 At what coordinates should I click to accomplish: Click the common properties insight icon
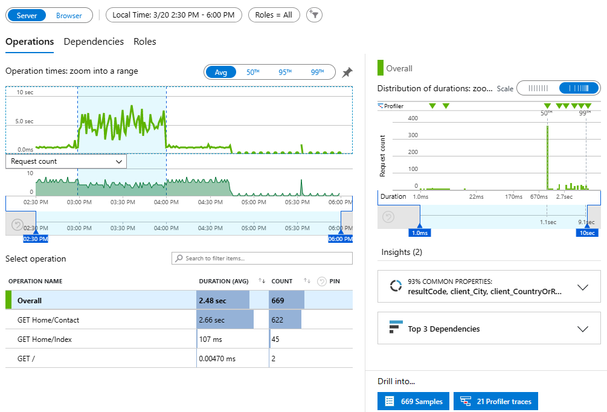pyautogui.click(x=396, y=286)
